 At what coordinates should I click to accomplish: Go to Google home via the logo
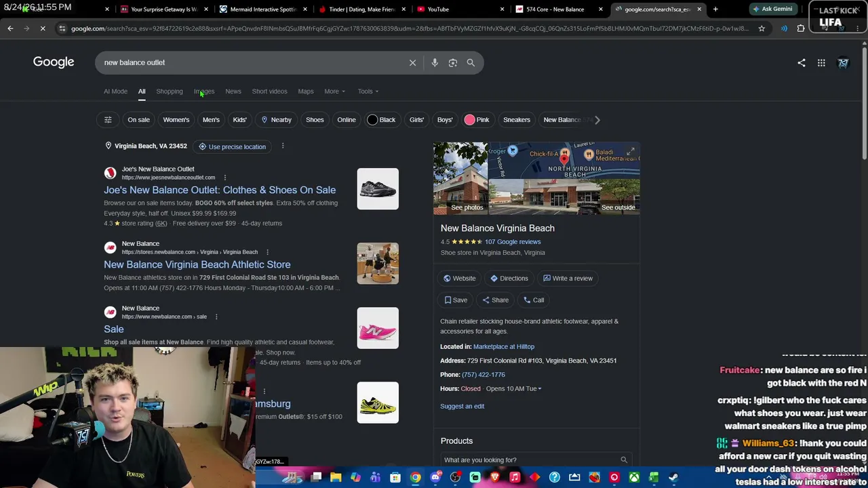(x=54, y=62)
